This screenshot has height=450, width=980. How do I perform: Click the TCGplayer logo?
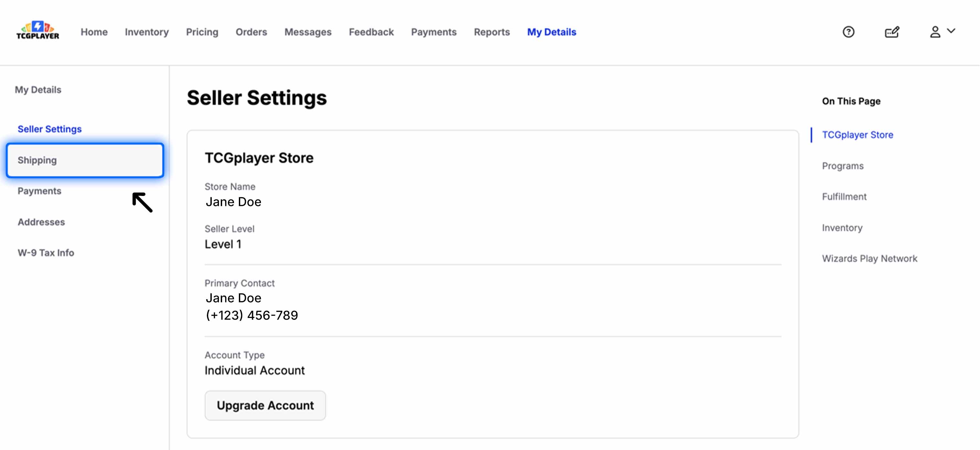point(37,30)
